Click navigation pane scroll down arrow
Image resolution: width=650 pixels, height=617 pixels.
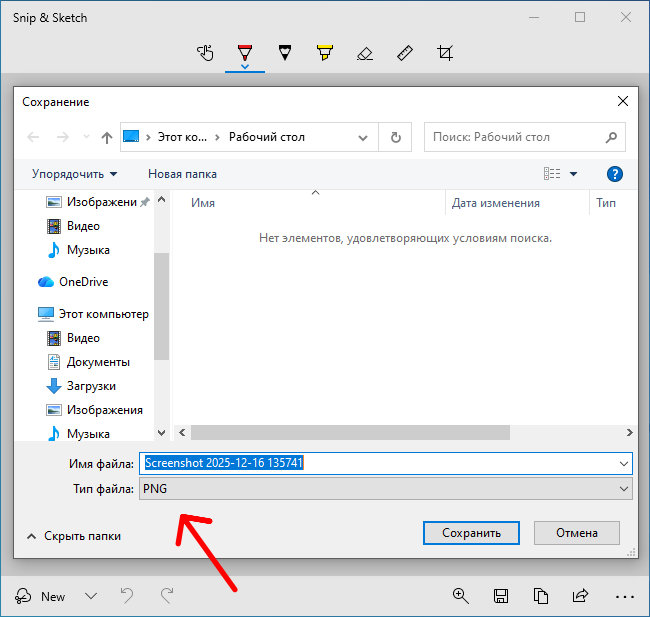[162, 433]
